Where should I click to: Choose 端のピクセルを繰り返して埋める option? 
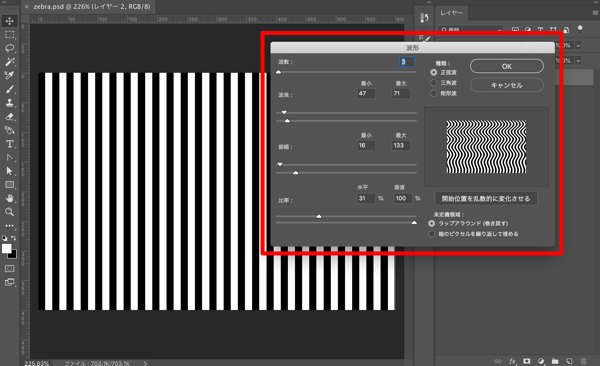tap(432, 234)
